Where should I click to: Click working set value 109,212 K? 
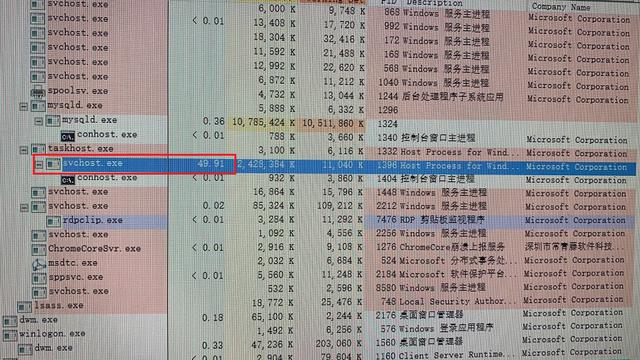click(341, 206)
